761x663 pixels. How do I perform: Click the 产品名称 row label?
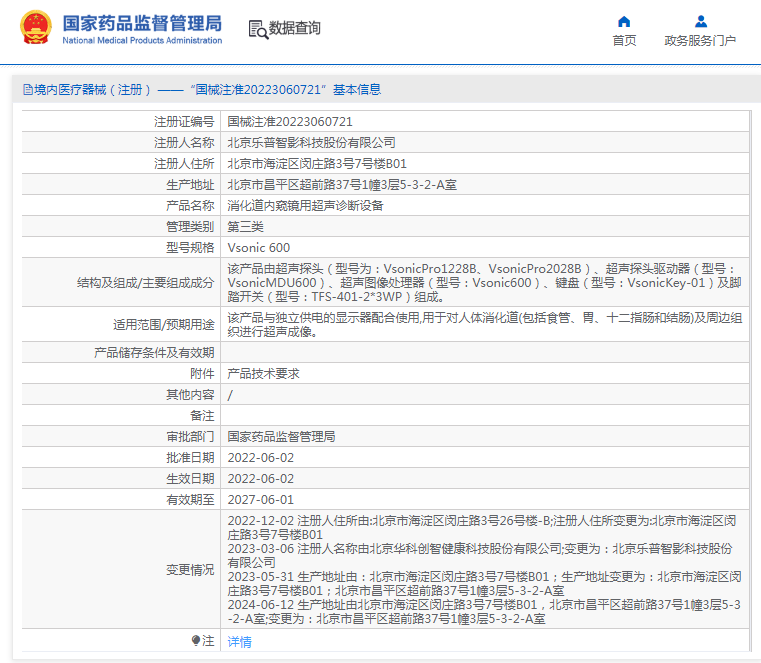tap(190, 206)
